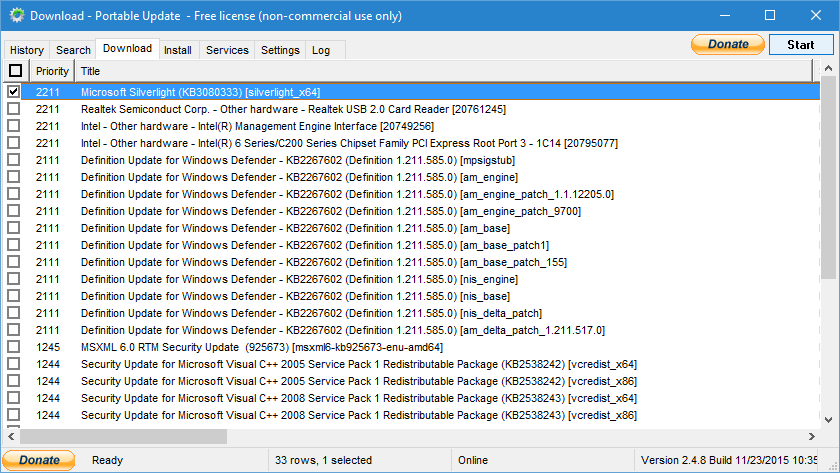Check the Realtek USB 2.0 Card Reader checkbox
The height and width of the screenshot is (473, 840).
point(14,108)
